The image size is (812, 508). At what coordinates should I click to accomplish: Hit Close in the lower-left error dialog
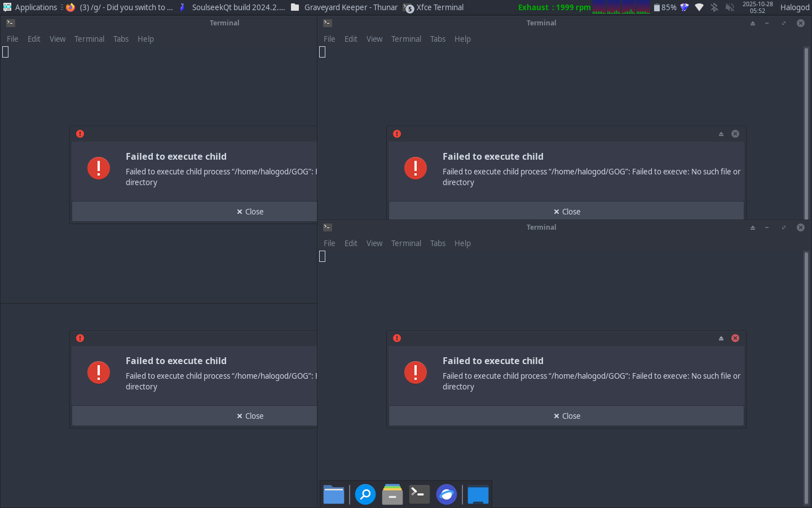tap(195, 416)
